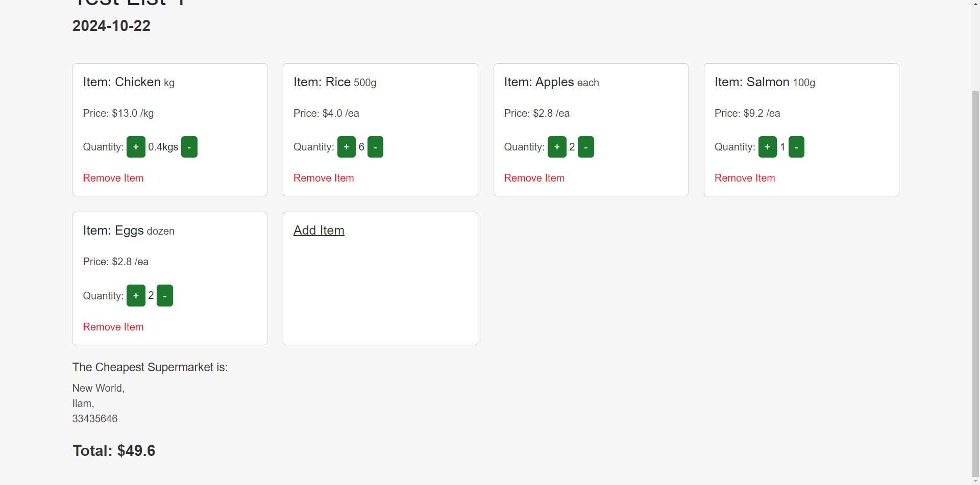Click the scrollbar down arrow

click(x=975, y=481)
